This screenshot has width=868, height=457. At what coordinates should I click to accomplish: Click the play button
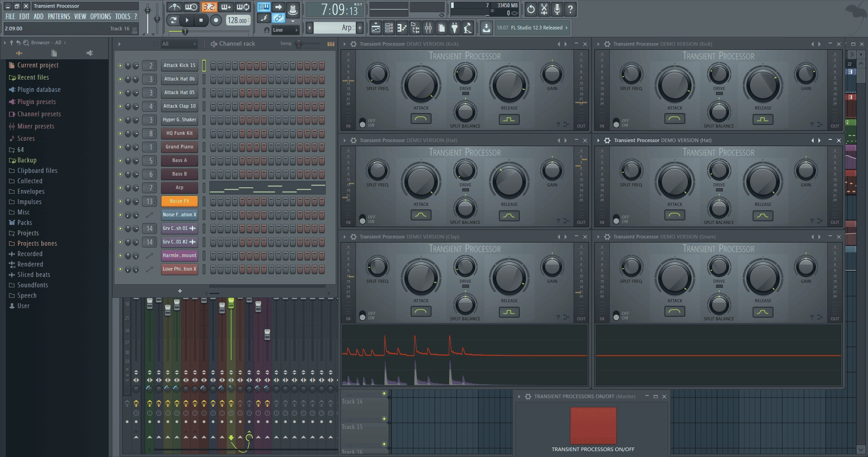tap(187, 20)
